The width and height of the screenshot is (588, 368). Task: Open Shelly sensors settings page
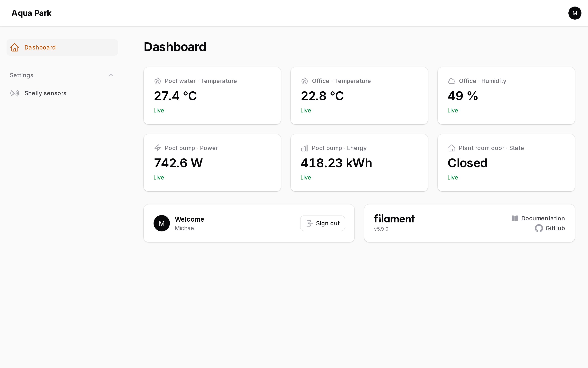click(x=62, y=93)
